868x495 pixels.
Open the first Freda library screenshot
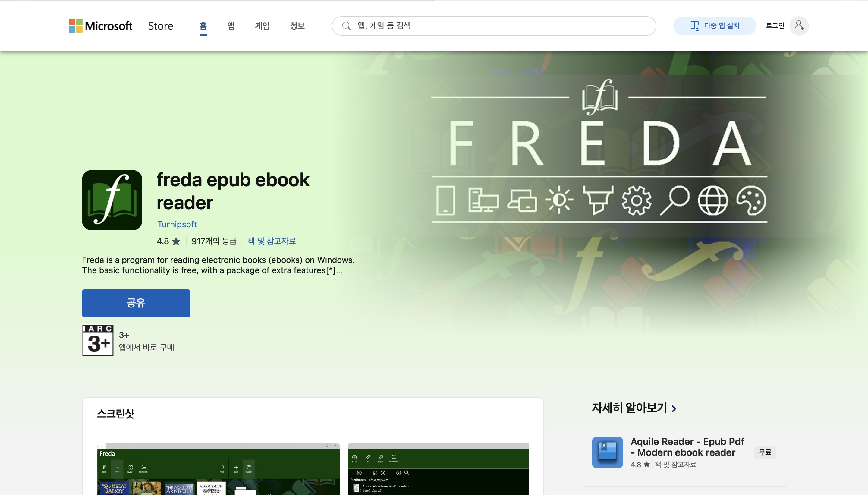218,469
